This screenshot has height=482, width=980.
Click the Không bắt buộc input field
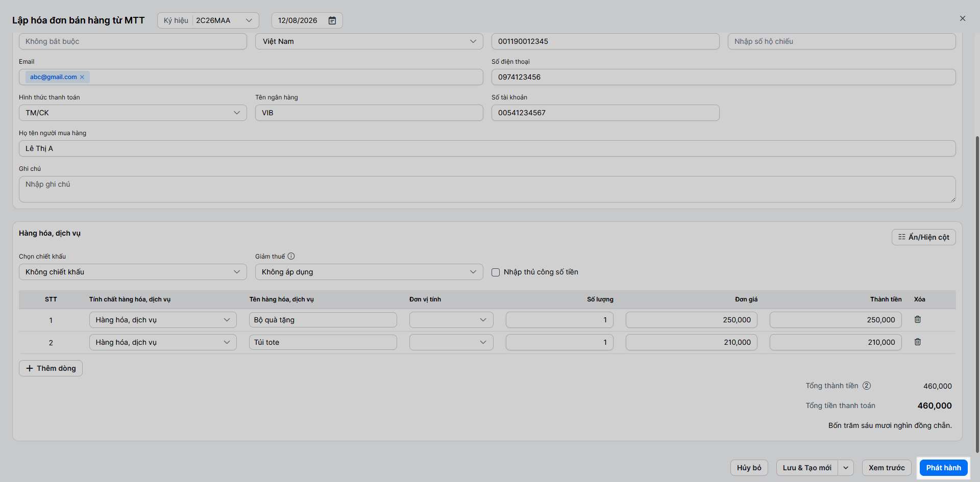(x=133, y=41)
